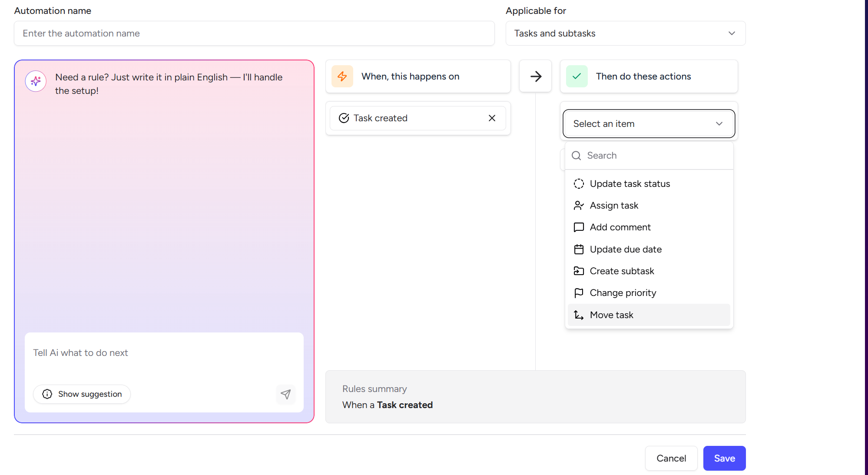This screenshot has height=475, width=868.
Task: Open the Applicable for dropdown
Action: point(625,33)
